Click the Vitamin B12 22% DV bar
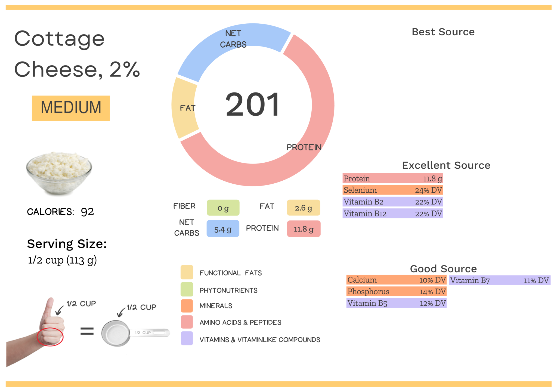This screenshot has width=557, height=392. pos(392,214)
